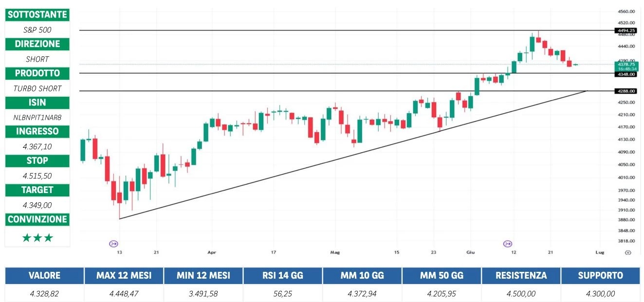
Task: Open chart settings icon beside the Lug label
Action: pos(628,253)
